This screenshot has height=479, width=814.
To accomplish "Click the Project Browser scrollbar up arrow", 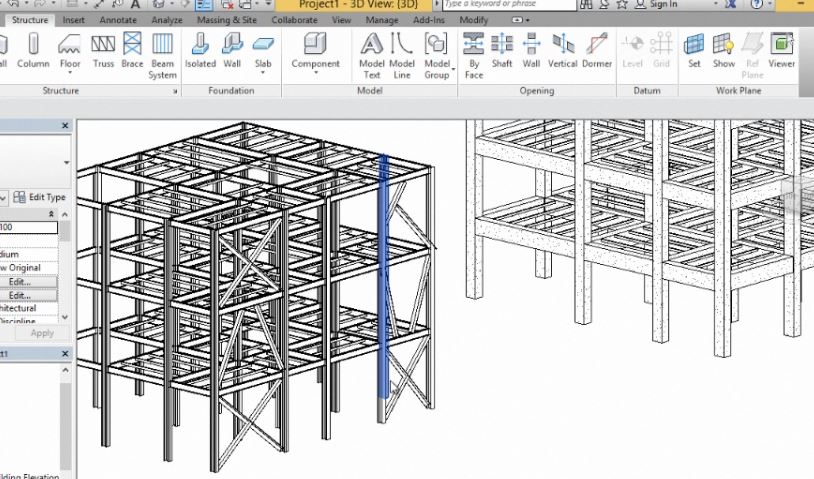I will [x=65, y=370].
